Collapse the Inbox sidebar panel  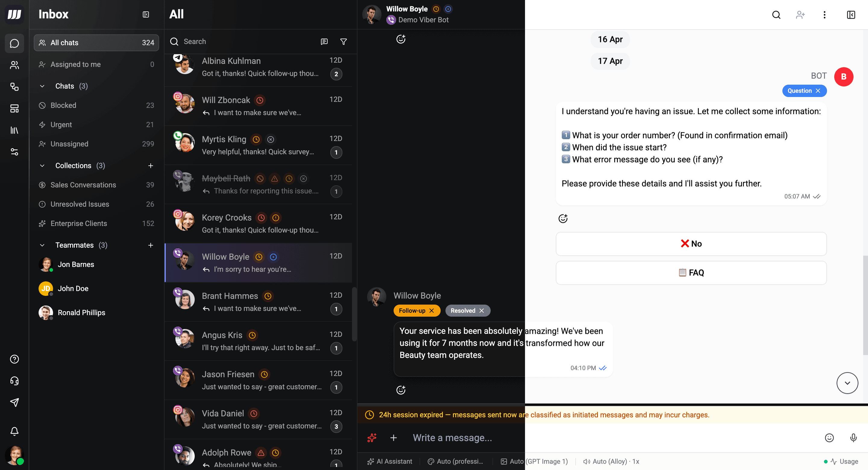(146, 14)
